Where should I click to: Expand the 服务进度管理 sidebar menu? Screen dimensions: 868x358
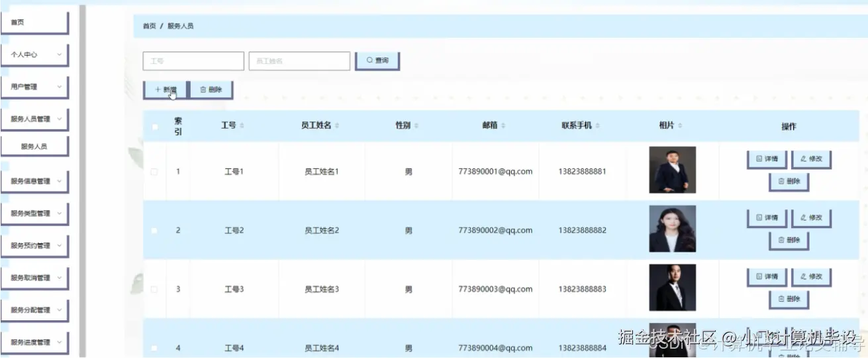click(x=34, y=342)
